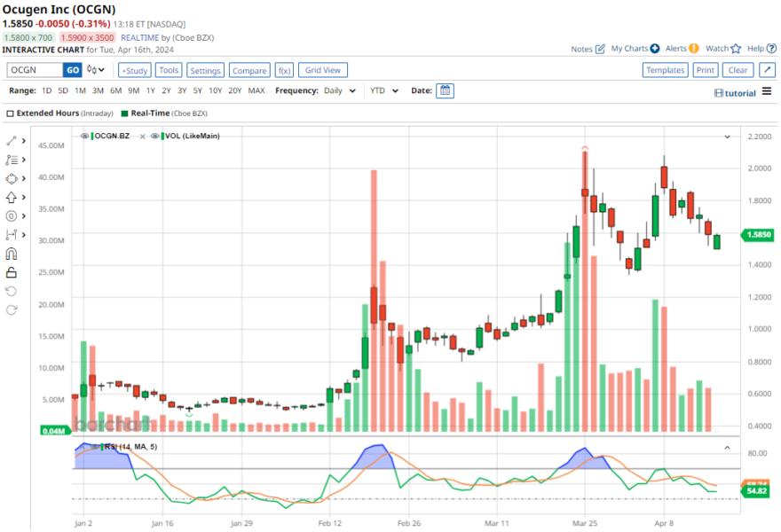Click the 1.5850 current price marker
Viewport: 781px width, 532px height.
pyautogui.click(x=758, y=234)
